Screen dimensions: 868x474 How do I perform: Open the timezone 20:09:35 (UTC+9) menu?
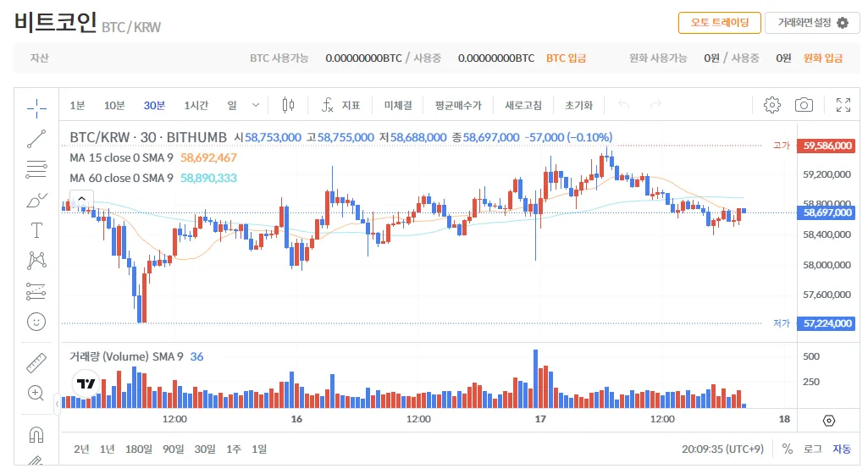coord(722,449)
